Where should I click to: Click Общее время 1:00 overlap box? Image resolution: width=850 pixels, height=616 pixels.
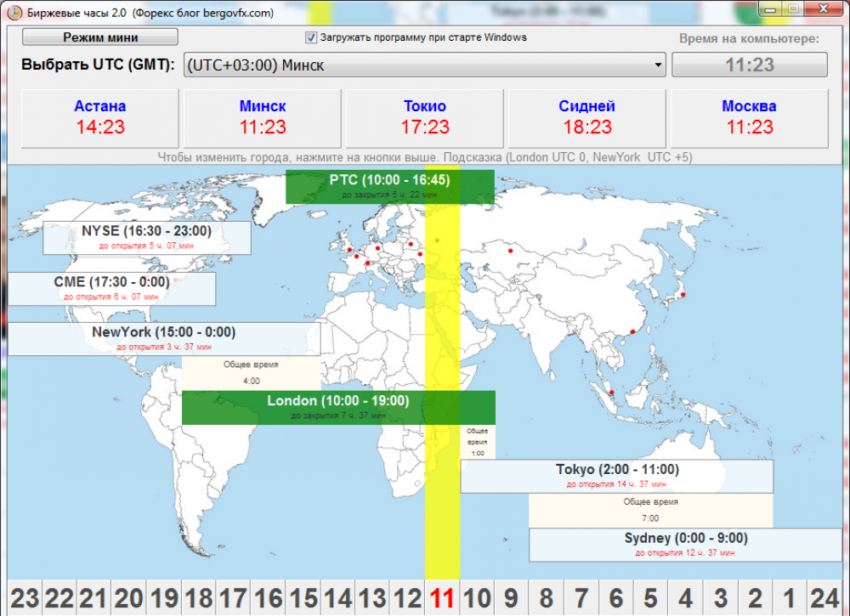click(478, 442)
